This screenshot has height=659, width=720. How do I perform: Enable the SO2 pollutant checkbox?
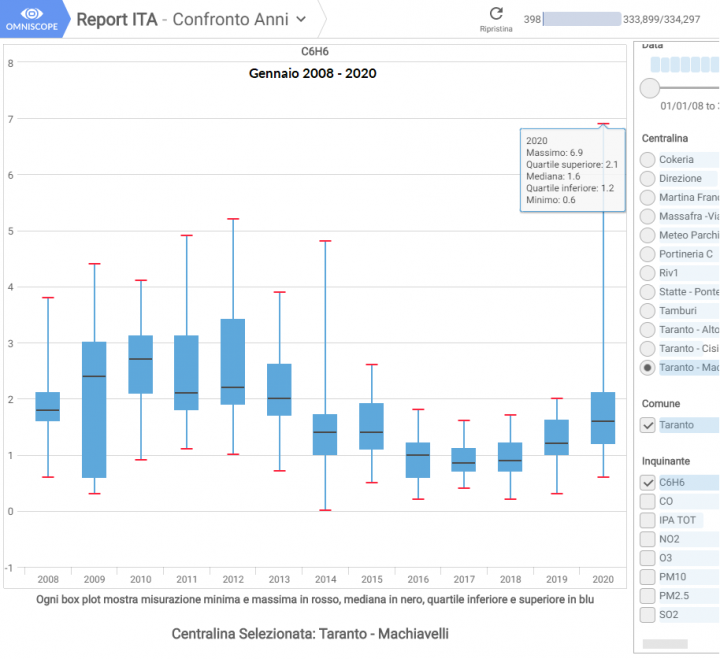point(648,615)
